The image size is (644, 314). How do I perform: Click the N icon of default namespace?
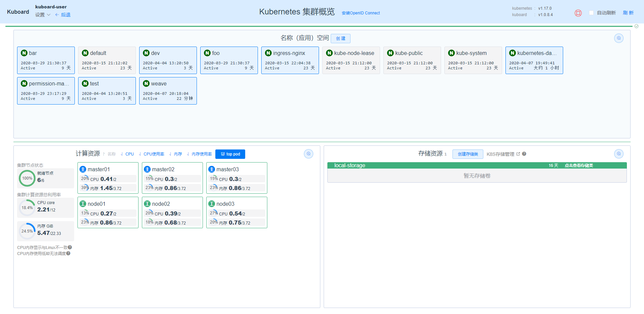(85, 53)
